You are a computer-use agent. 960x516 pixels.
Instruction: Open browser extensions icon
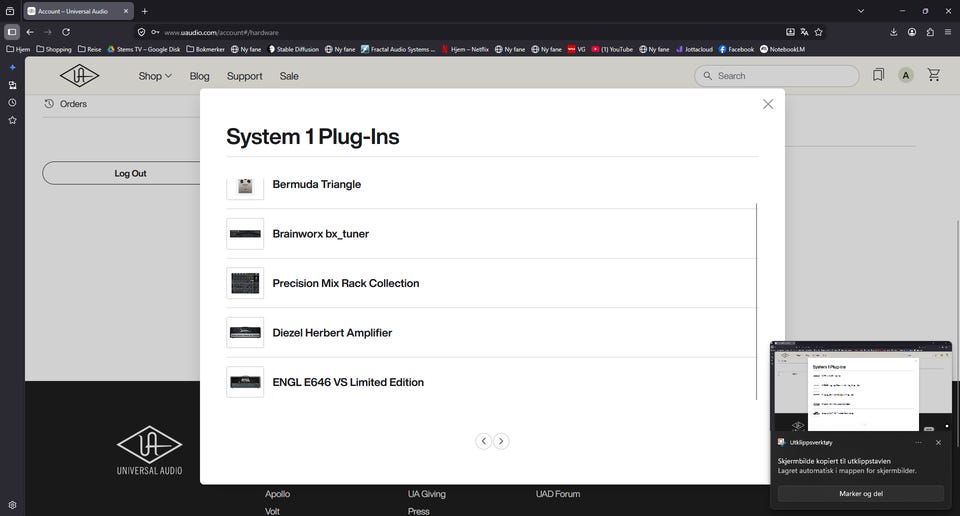[x=930, y=32]
